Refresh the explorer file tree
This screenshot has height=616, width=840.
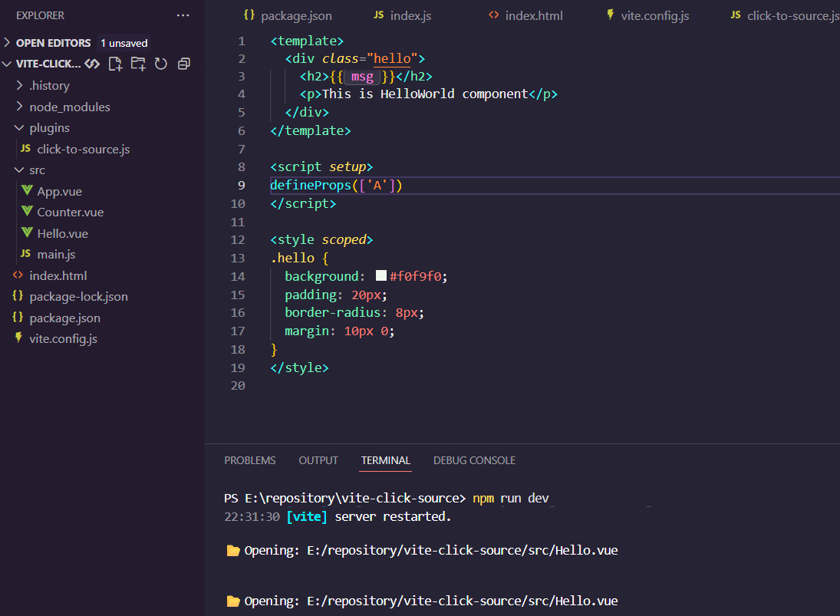(x=161, y=64)
